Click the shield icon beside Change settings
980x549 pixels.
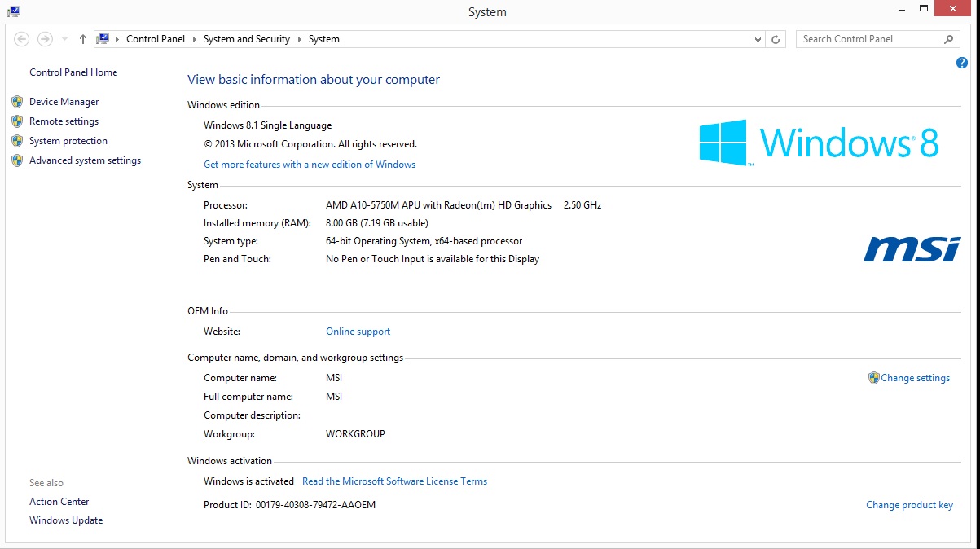(x=873, y=378)
